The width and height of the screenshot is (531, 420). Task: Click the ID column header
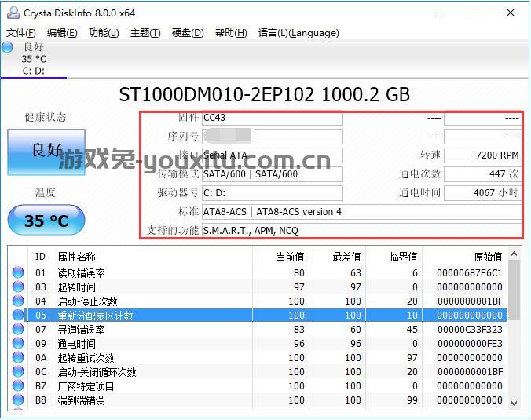coord(40,257)
